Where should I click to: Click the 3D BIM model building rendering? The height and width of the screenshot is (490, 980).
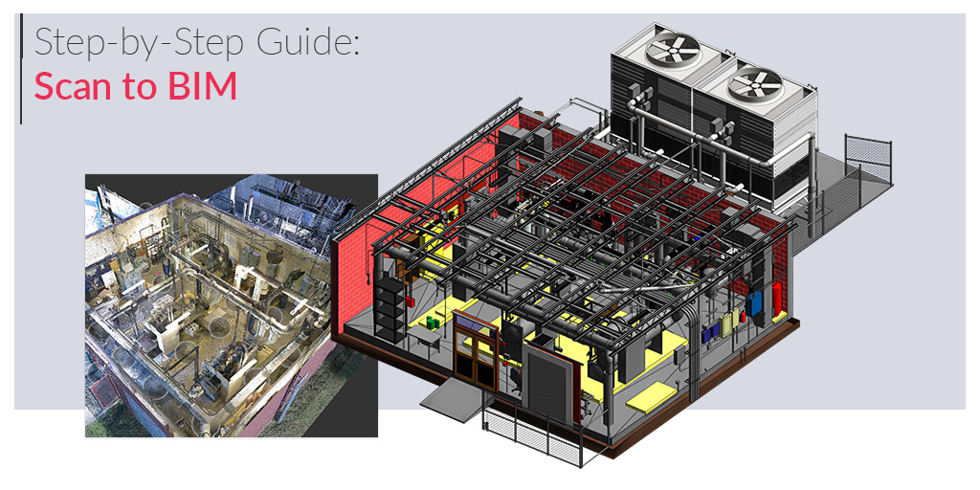[x=612, y=247]
